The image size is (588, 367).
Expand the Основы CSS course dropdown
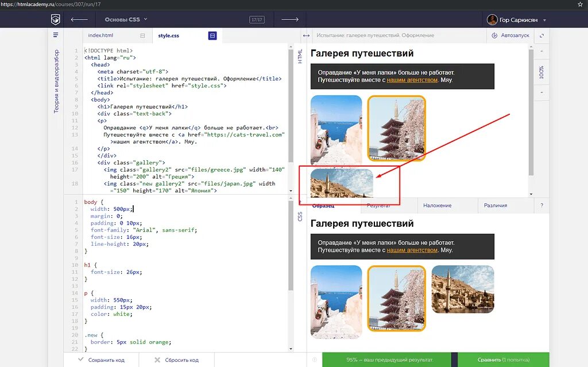pyautogui.click(x=126, y=20)
